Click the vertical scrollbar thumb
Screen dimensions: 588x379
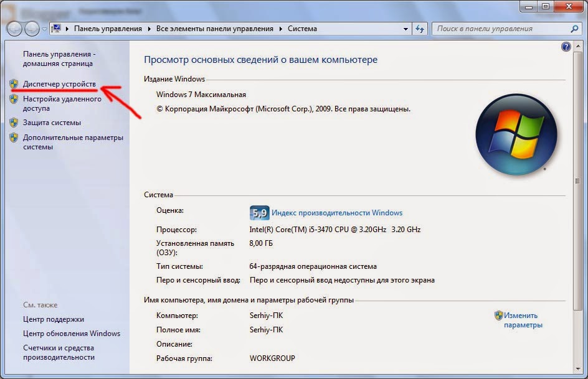(x=577, y=181)
